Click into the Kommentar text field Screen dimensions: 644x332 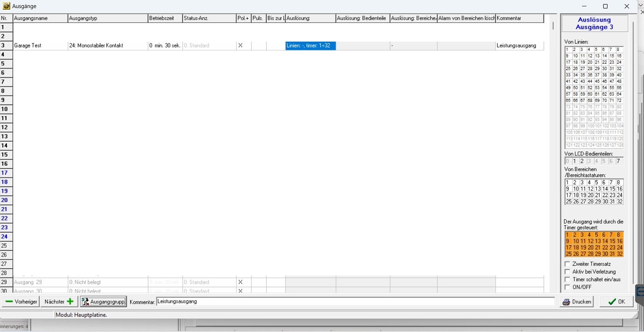point(355,301)
